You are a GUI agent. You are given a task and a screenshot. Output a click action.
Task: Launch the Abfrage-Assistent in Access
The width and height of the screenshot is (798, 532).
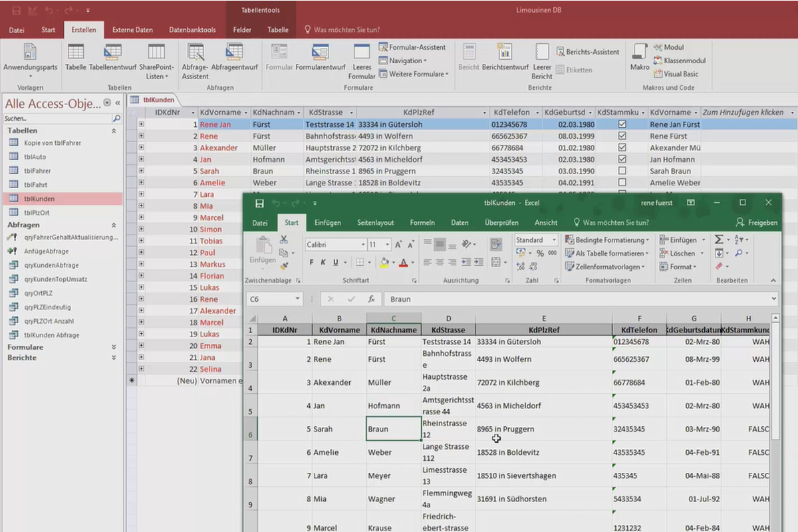(x=196, y=61)
